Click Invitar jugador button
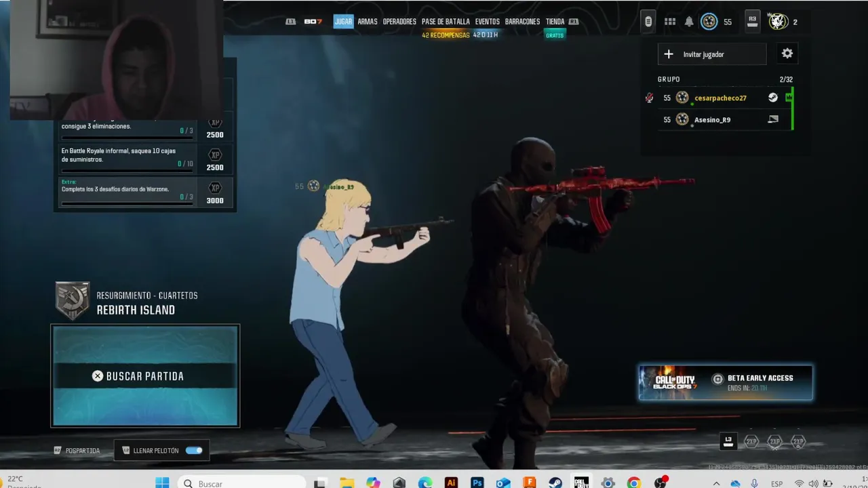Image resolution: width=868 pixels, height=488 pixels. tap(712, 54)
